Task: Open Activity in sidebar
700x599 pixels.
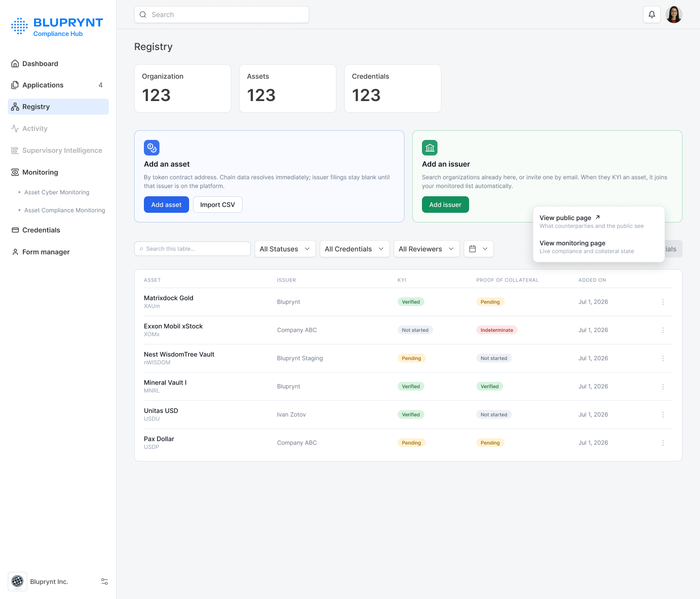Action: (58, 129)
